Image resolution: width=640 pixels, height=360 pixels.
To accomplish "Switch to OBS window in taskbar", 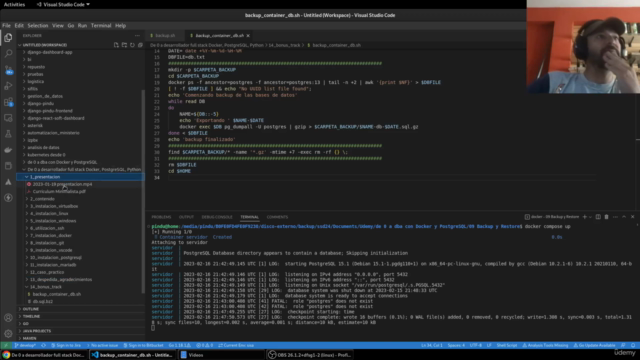I will tap(310, 355).
